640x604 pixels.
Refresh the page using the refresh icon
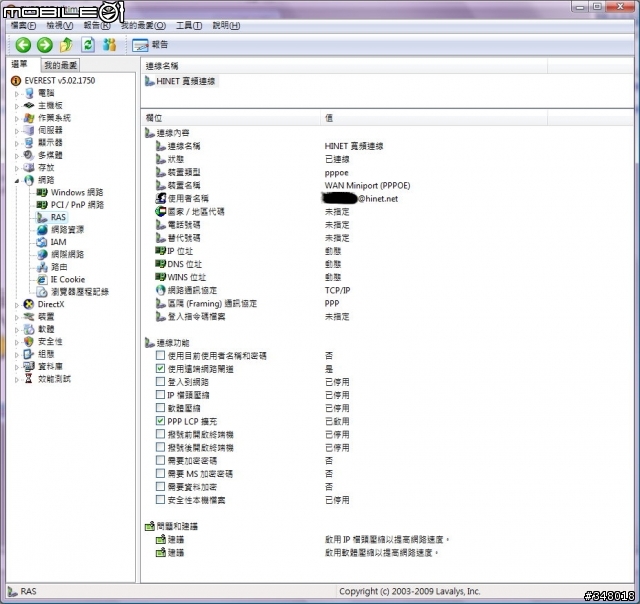(x=88, y=45)
